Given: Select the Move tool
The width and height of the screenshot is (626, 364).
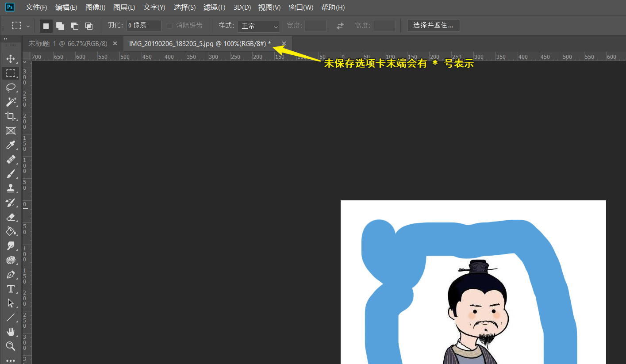Looking at the screenshot, I should [11, 59].
